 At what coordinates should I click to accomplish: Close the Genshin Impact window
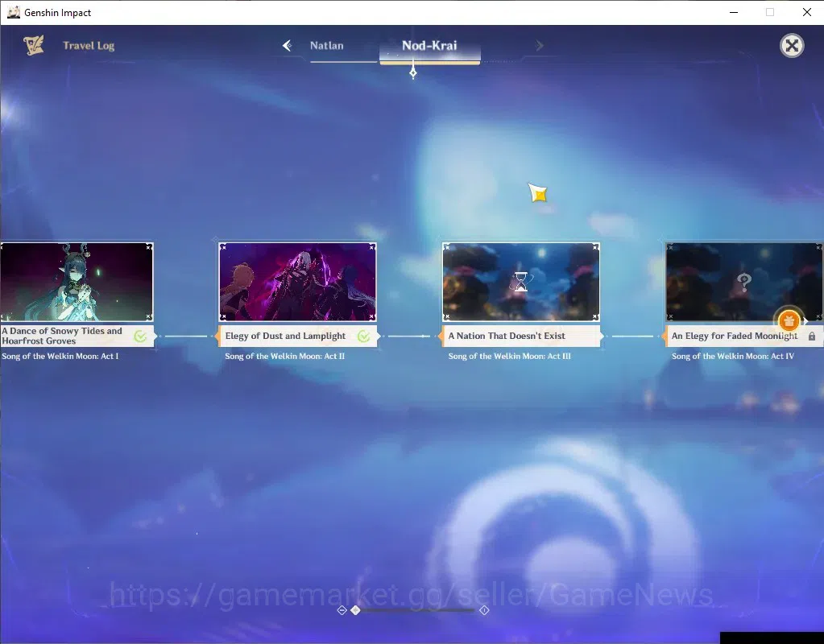pyautogui.click(x=806, y=12)
